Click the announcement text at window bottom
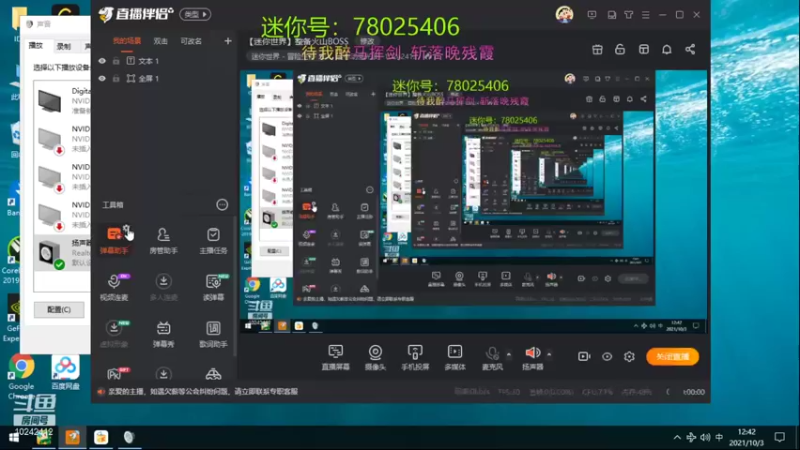Viewport: 800px width, 450px height. pos(203,392)
